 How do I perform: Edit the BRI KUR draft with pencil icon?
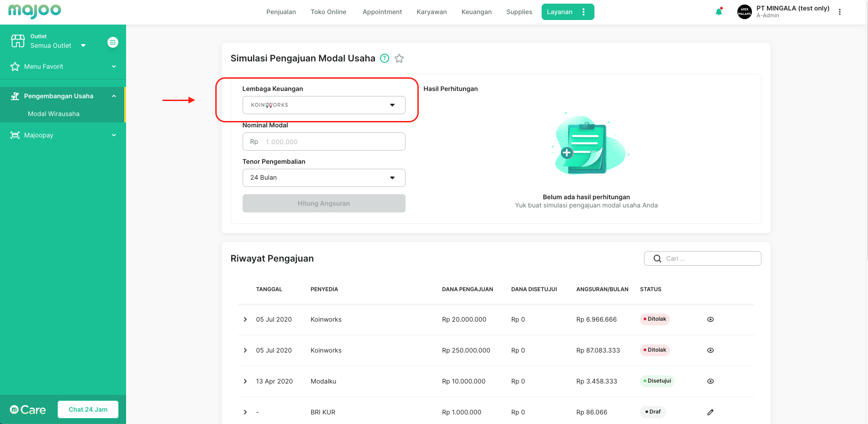coord(711,412)
